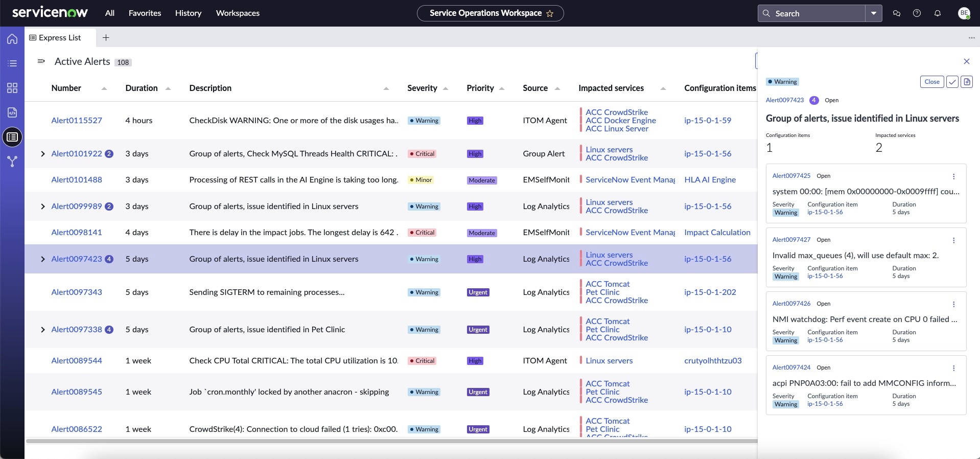Add a new tab with the plus icon

point(106,37)
